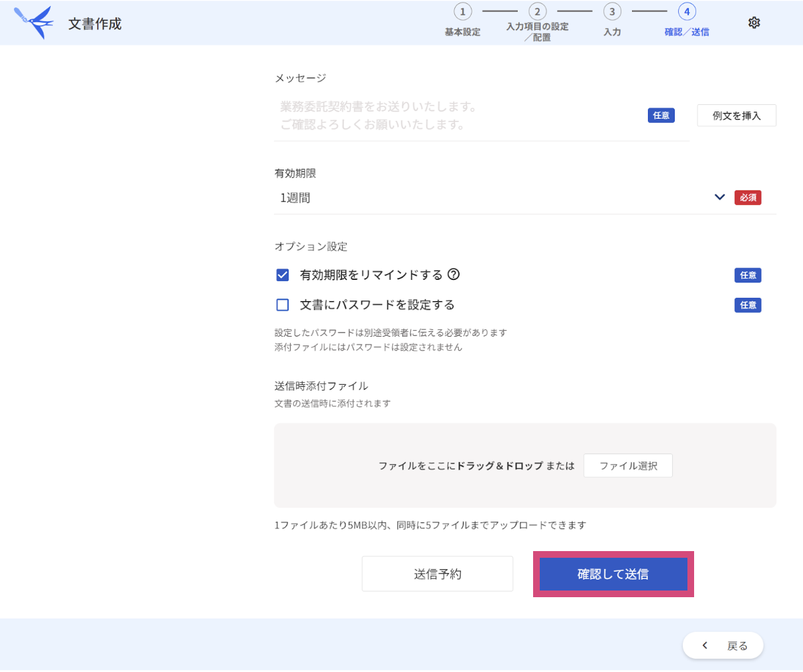Click the ファイル選択 button
The width and height of the screenshot is (803, 672).
(x=628, y=466)
